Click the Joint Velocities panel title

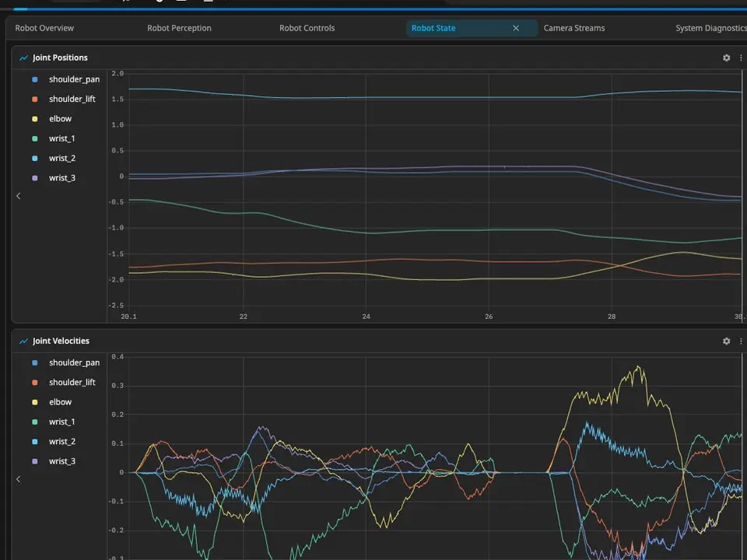(x=61, y=341)
